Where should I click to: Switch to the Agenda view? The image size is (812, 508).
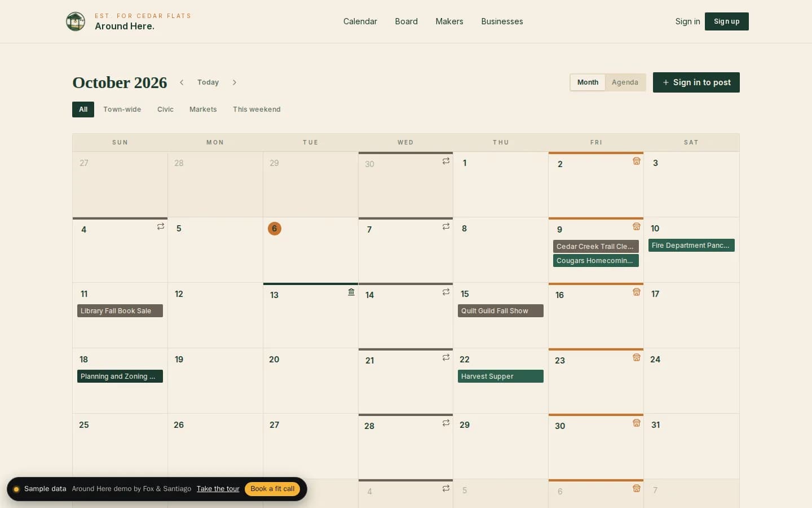click(x=625, y=82)
